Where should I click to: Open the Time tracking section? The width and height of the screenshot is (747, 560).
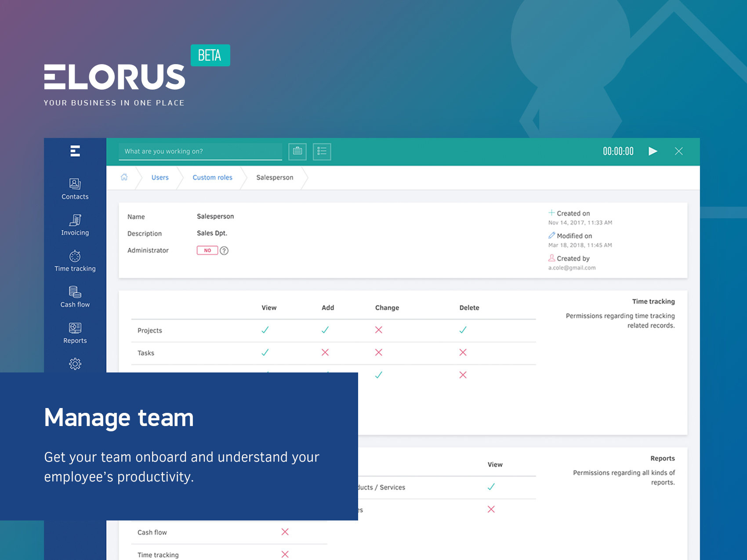pos(75,261)
